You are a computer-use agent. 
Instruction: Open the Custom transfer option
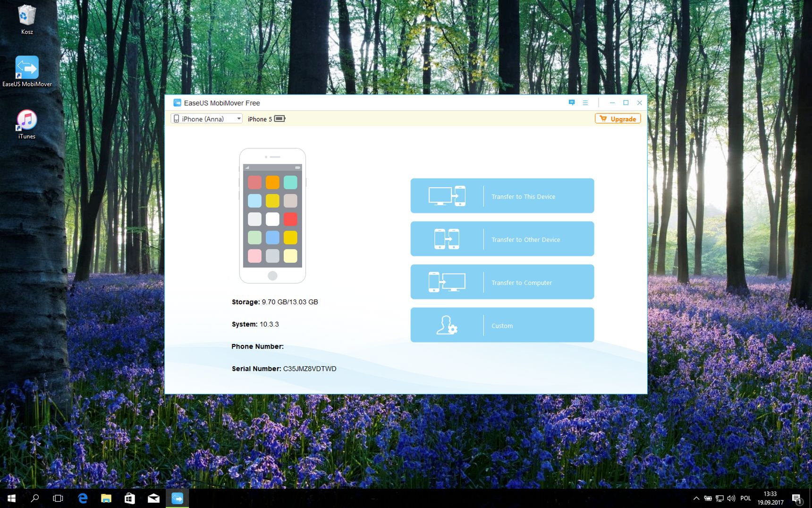point(502,325)
